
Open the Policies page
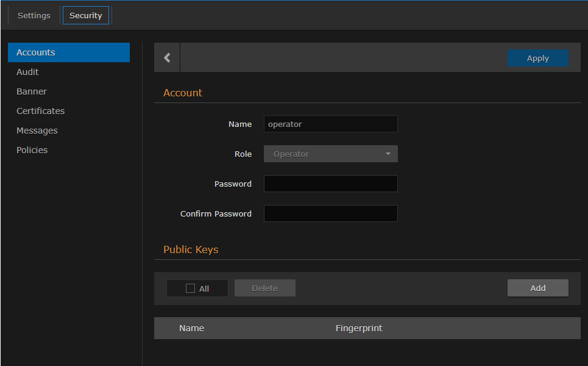[x=32, y=150]
